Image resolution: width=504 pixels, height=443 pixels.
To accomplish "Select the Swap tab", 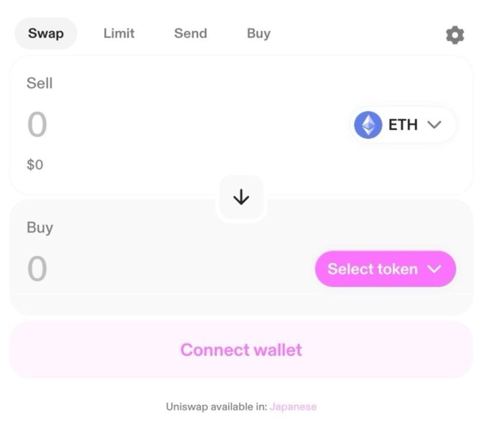I will click(x=45, y=33).
